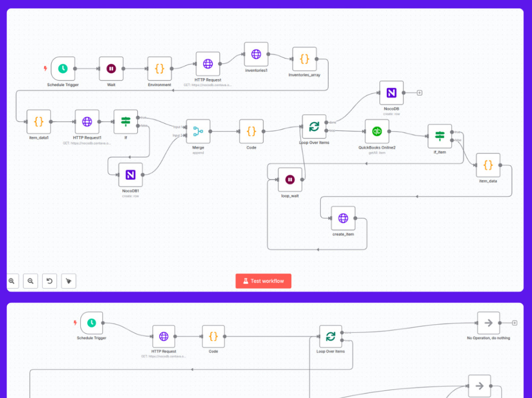This screenshot has width=532, height=398.
Task: Select the if_item node
Action: 440,136
